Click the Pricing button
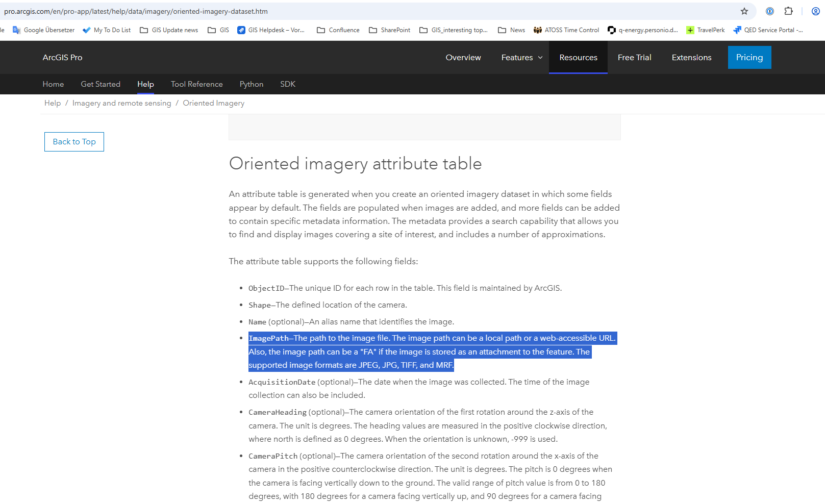Image resolution: width=825 pixels, height=504 pixels. tap(749, 57)
